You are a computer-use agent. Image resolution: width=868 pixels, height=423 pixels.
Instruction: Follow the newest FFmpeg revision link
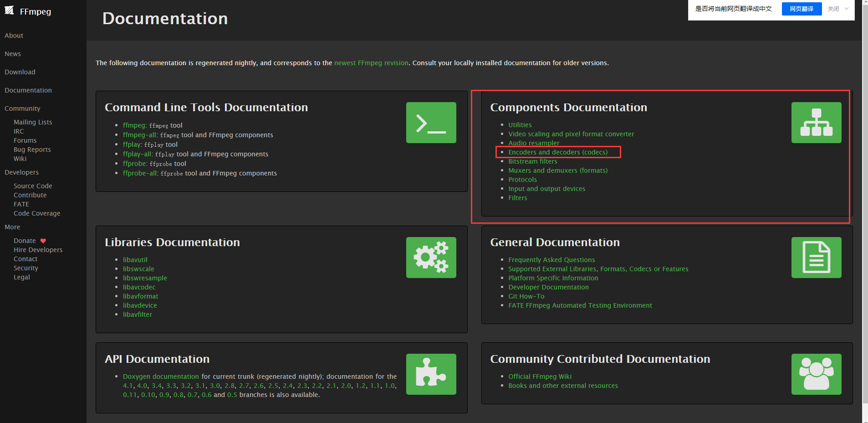tap(371, 63)
